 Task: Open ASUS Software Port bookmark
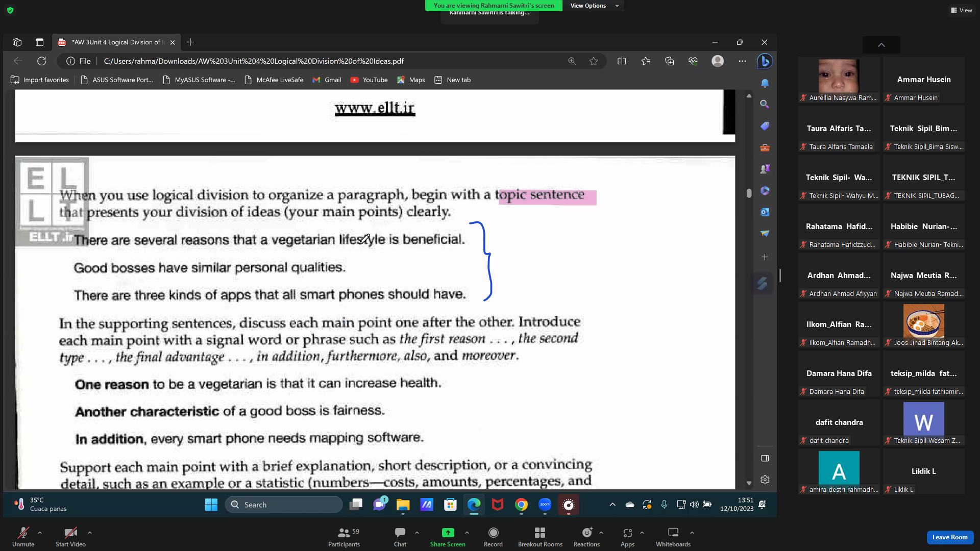[117, 80]
